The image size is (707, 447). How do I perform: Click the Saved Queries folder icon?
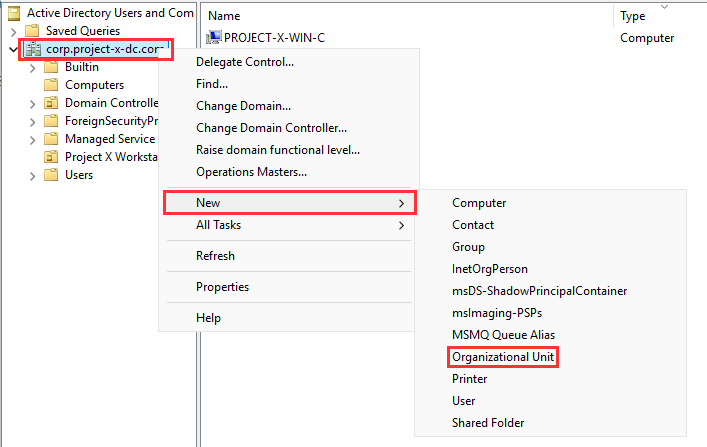coord(30,31)
